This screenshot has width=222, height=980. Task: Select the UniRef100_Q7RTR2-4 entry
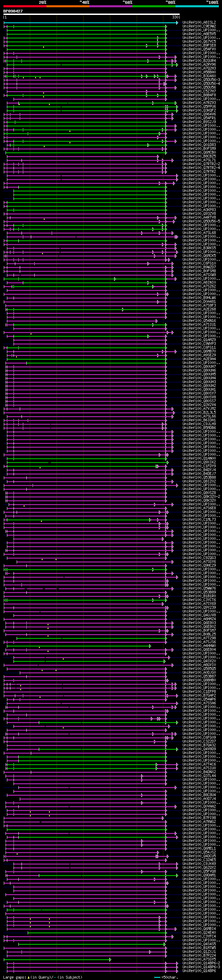click(201, 168)
